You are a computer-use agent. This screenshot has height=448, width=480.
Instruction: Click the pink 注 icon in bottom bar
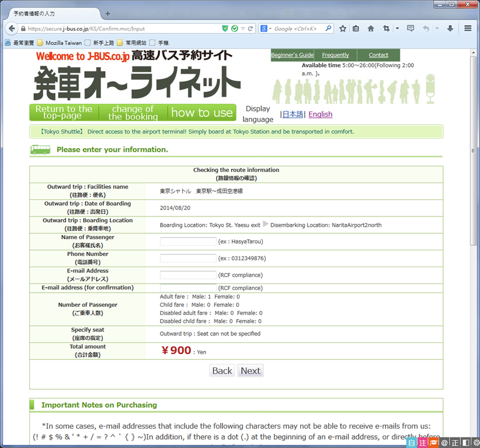[x=422, y=443]
